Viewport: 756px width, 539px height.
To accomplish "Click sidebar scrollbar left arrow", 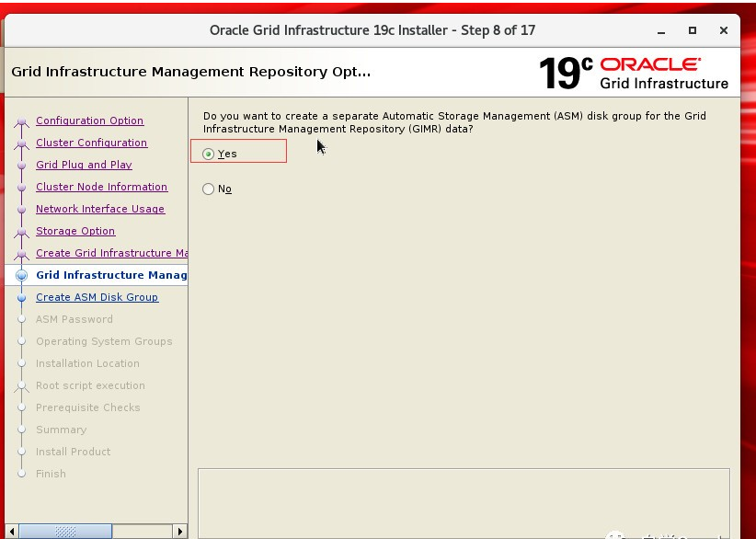I will click(12, 532).
